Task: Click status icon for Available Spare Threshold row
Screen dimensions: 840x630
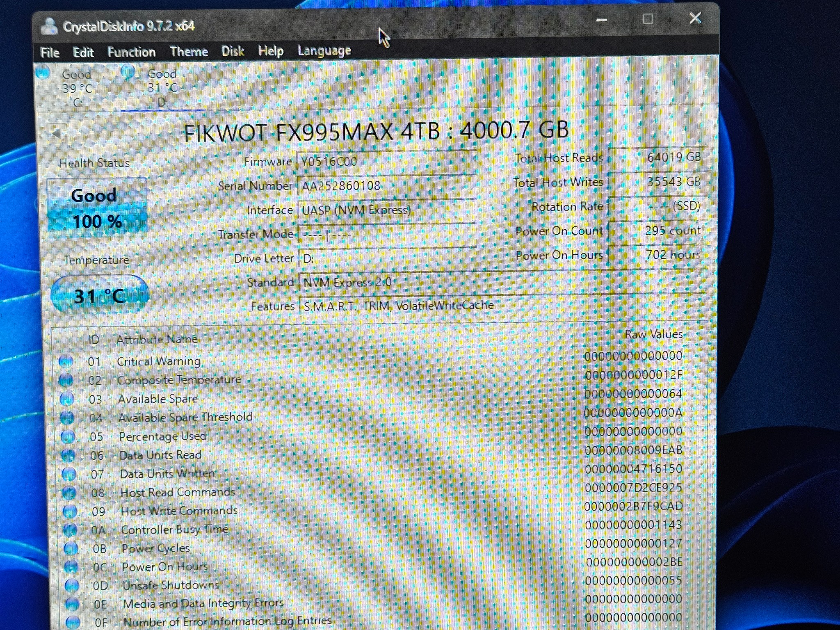Action: 67,418
